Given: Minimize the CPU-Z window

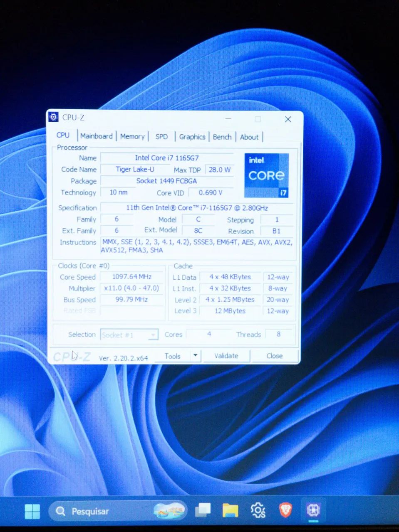Looking at the screenshot, I should click(228, 119).
